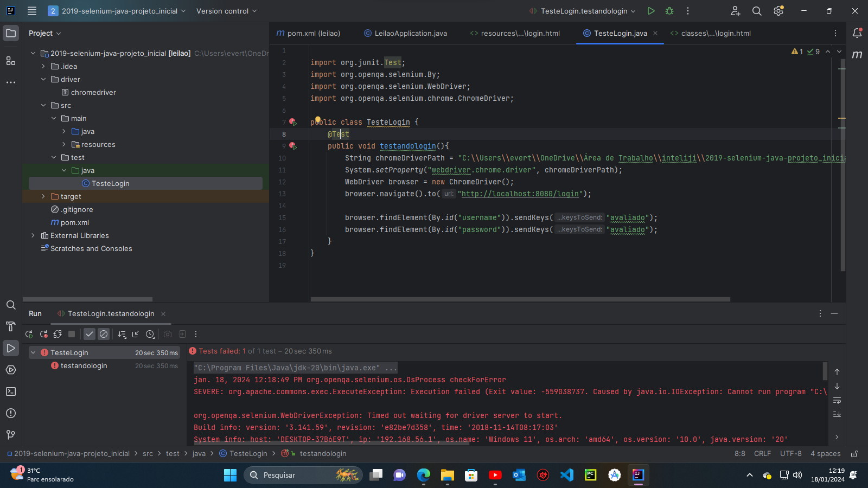Expand resources folder under main
The height and width of the screenshot is (488, 868).
point(64,144)
